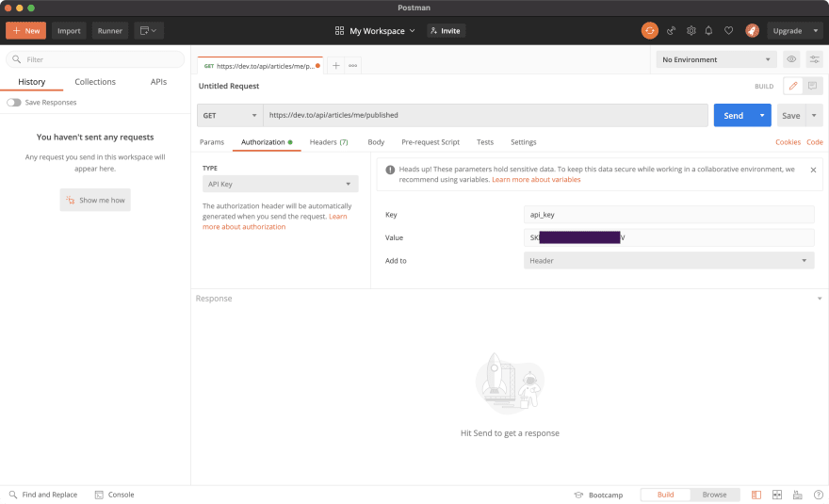Toggle the Save Responses switch
Screen dimensions: 829x504
click(x=14, y=102)
